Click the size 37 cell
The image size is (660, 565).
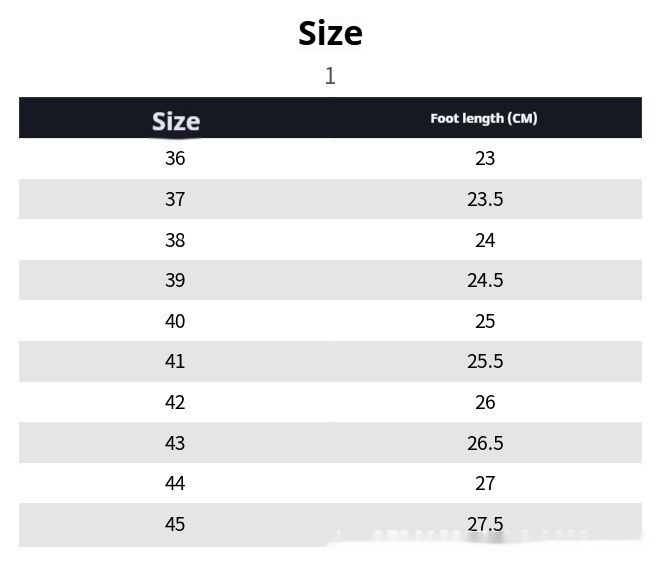(x=175, y=199)
